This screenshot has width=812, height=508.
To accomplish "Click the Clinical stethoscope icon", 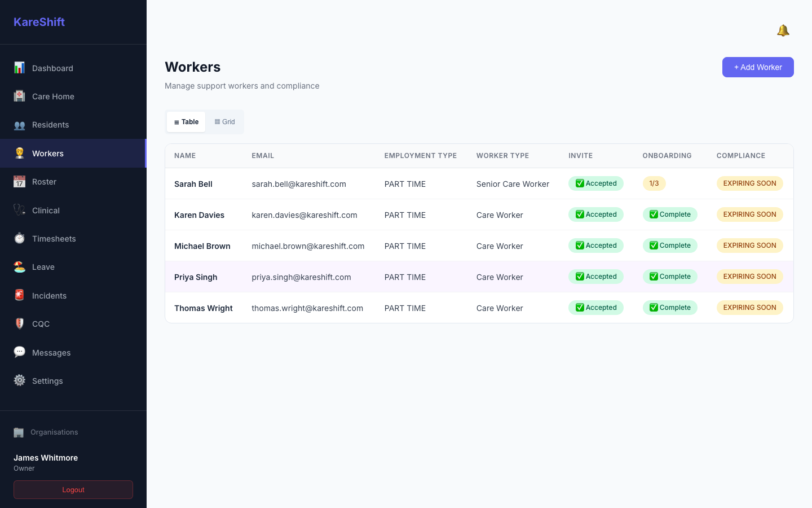I will pyautogui.click(x=19, y=210).
